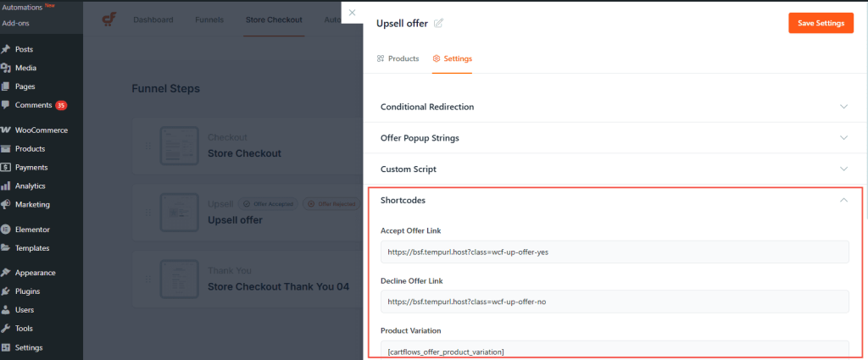Close the settings panel with X icon
The image size is (868, 360).
coord(352,13)
